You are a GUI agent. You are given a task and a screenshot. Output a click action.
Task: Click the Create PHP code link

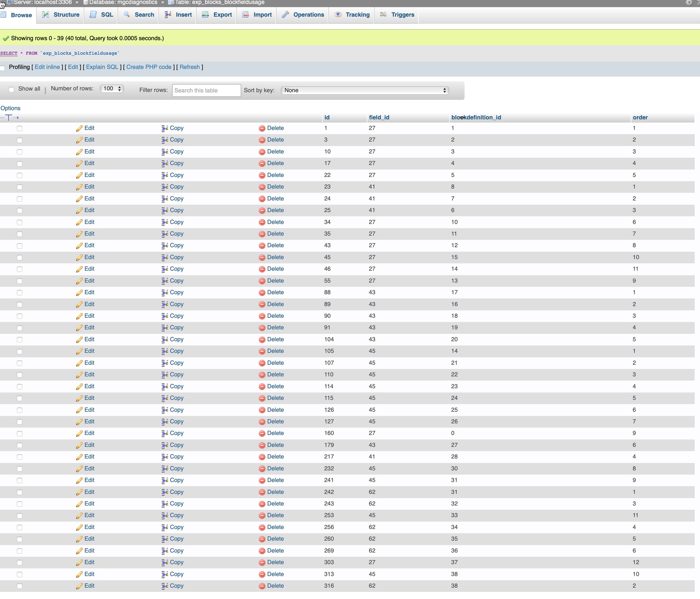tap(149, 67)
